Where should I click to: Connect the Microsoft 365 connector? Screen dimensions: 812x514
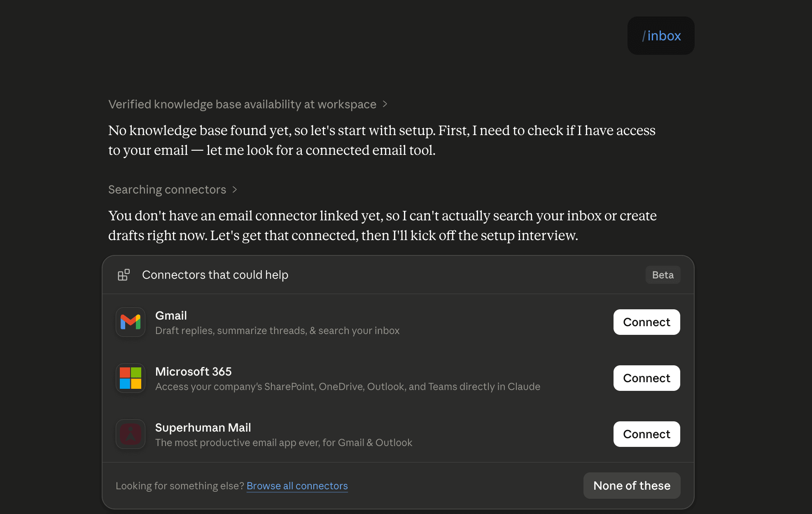[x=646, y=378]
